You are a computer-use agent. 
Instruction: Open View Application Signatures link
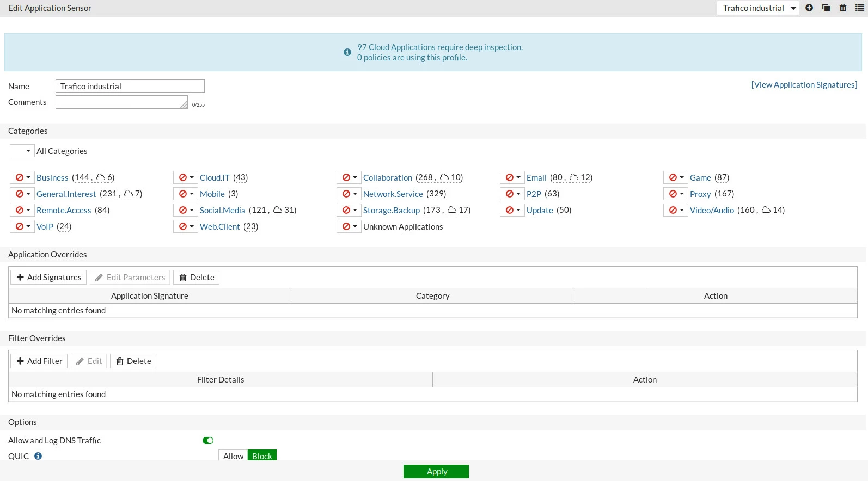coord(804,85)
